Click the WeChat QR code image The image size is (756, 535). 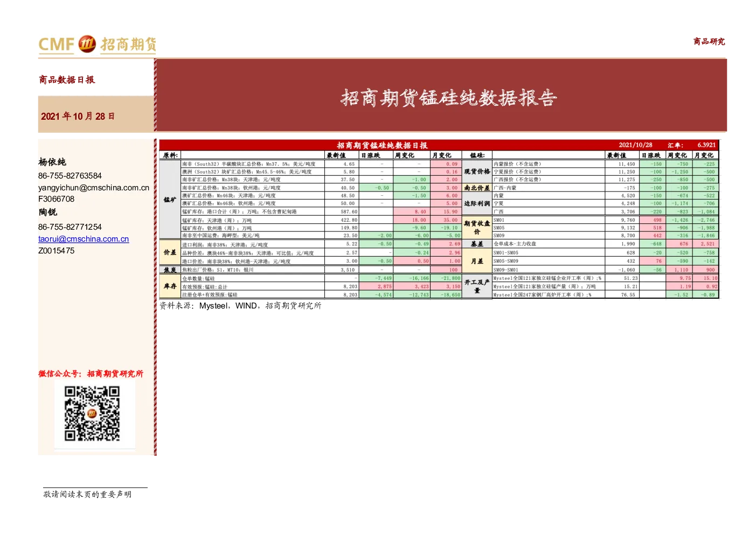pyautogui.click(x=92, y=414)
